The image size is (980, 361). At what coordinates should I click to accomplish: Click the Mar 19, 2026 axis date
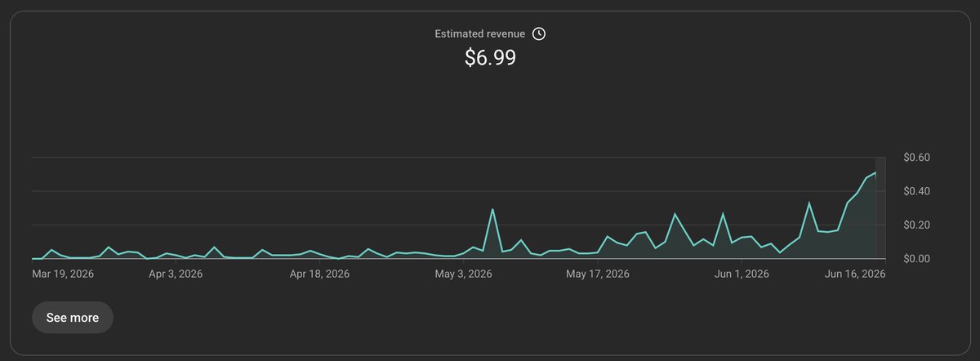(x=64, y=274)
